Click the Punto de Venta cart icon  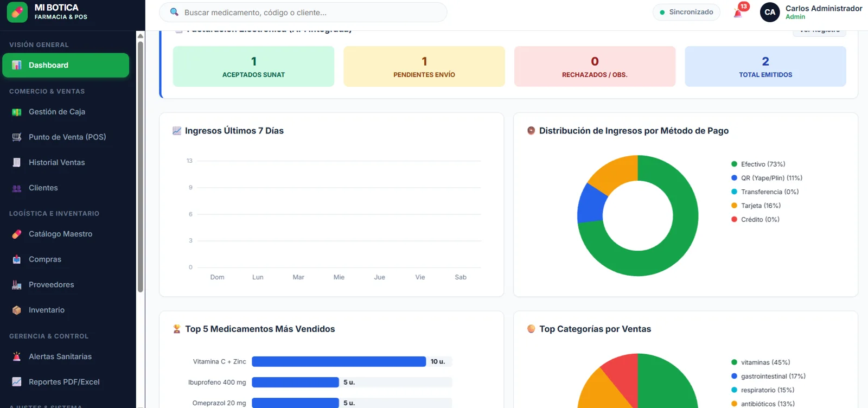(x=17, y=137)
